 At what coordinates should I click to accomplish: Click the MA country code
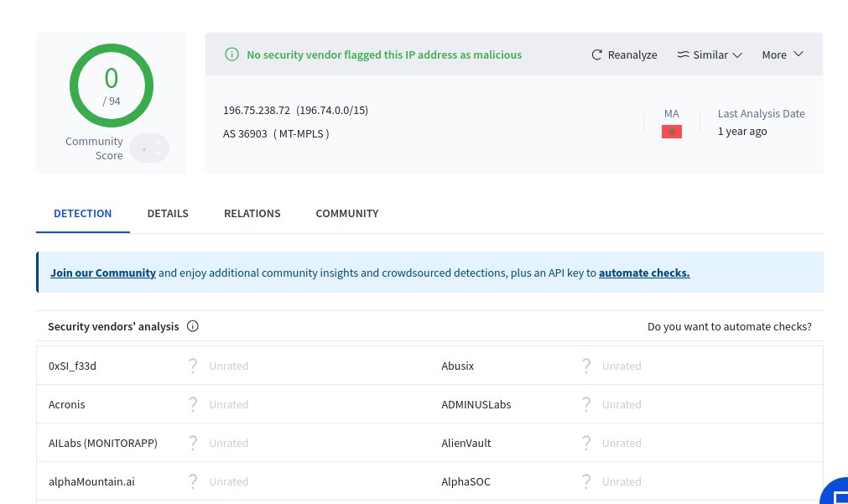point(671,113)
